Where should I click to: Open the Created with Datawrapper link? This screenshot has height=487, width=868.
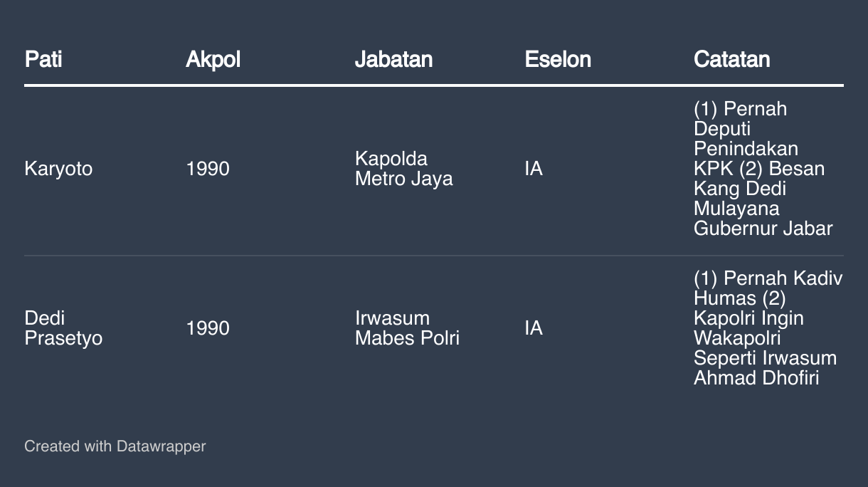pyautogui.click(x=115, y=446)
